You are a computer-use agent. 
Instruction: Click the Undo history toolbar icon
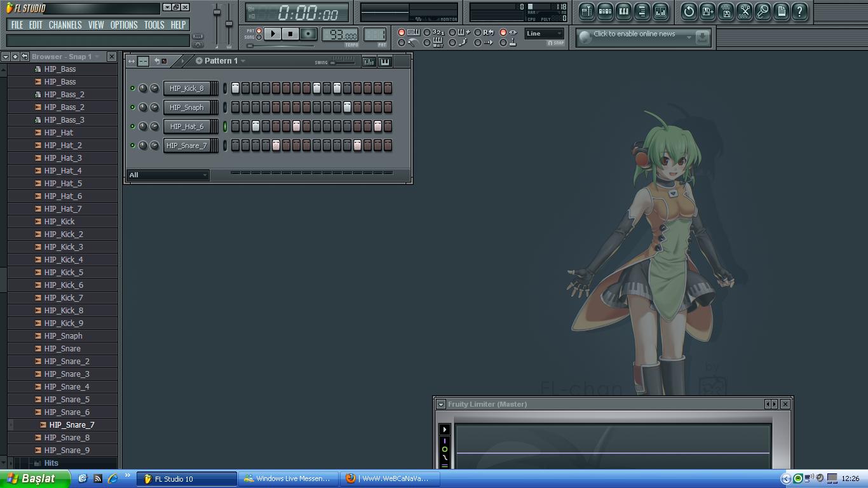pos(689,11)
